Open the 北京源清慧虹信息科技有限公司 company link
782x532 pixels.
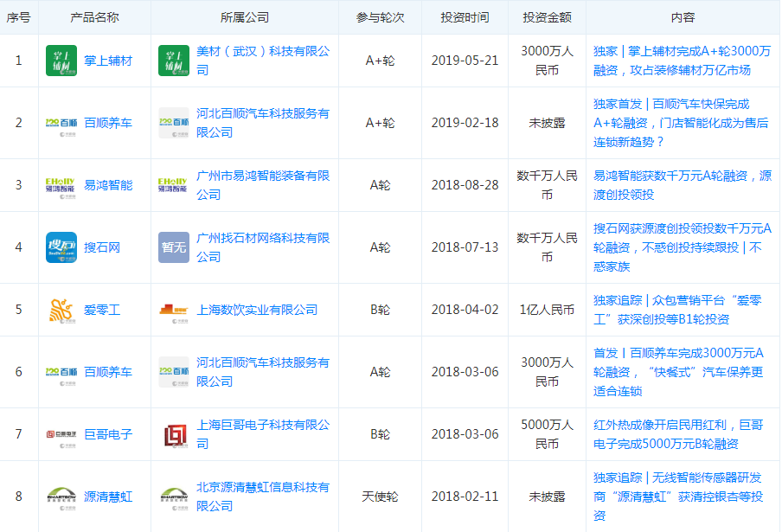[x=263, y=497]
